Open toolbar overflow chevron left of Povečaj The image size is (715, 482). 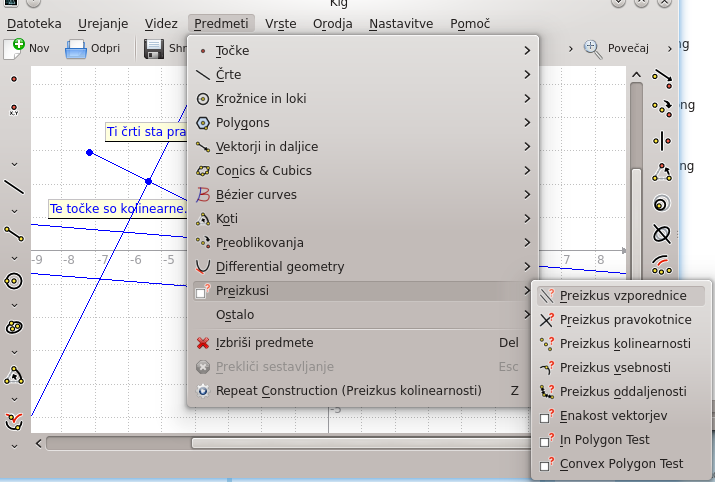[570, 48]
